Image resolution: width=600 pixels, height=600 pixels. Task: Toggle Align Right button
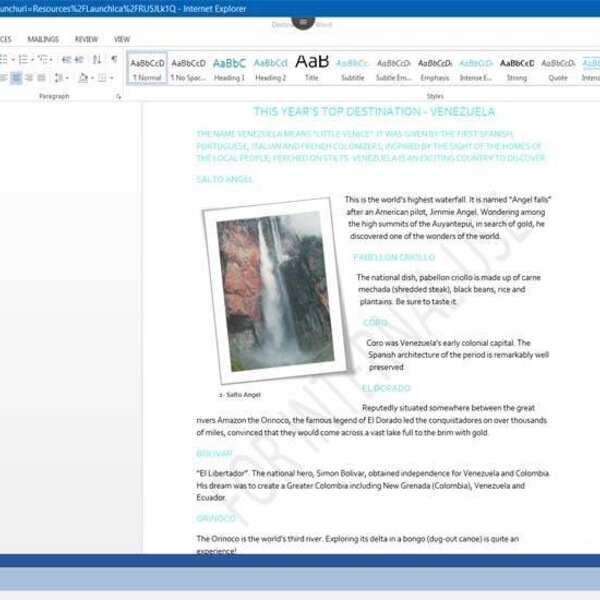tap(29, 78)
